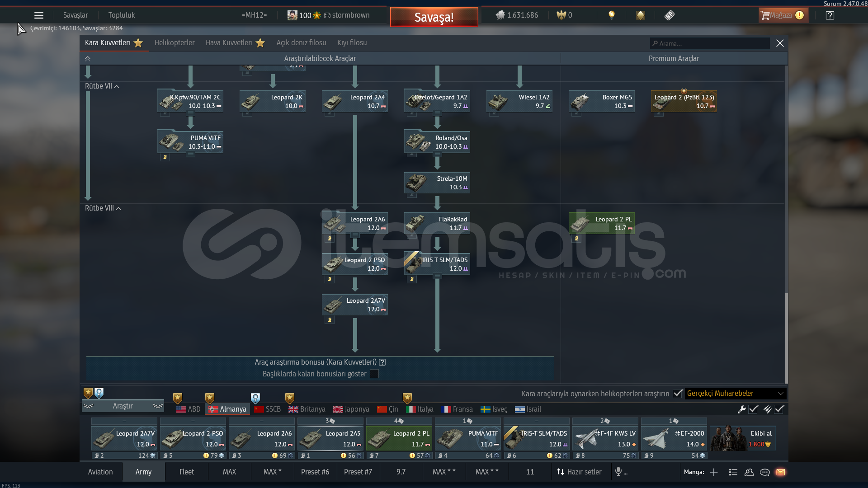The width and height of the screenshot is (868, 488).
Task: Select ABD nation tab
Action: pyautogui.click(x=189, y=409)
